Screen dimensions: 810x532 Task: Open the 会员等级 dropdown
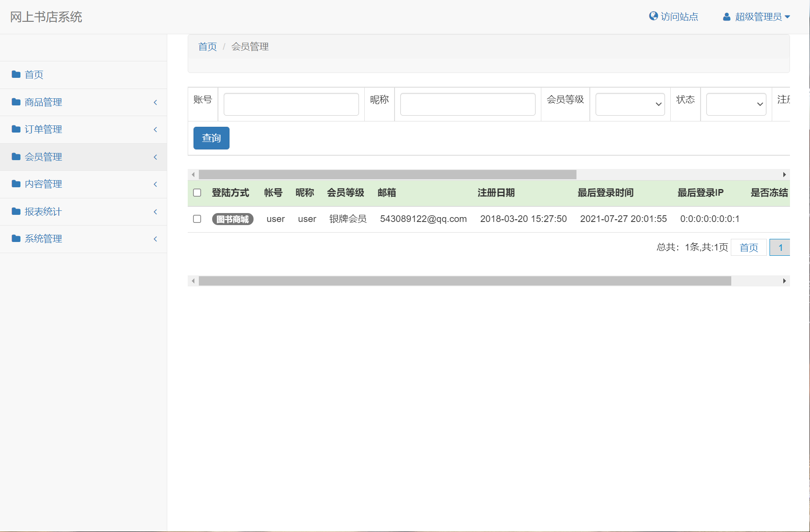630,104
